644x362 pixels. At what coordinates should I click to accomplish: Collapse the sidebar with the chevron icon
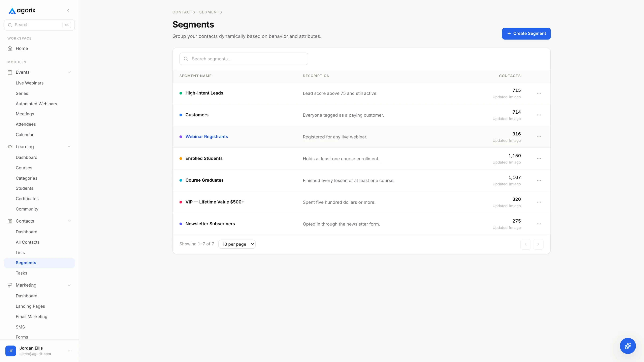click(68, 11)
